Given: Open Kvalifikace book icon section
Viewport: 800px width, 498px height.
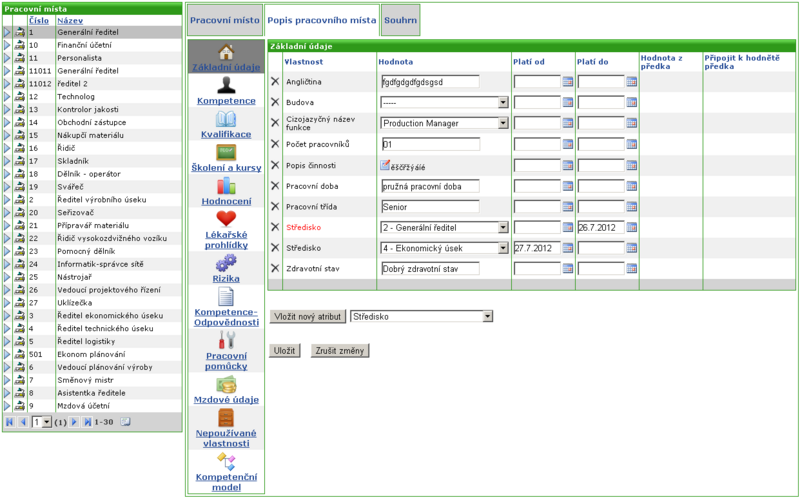Looking at the screenshot, I should (226, 119).
